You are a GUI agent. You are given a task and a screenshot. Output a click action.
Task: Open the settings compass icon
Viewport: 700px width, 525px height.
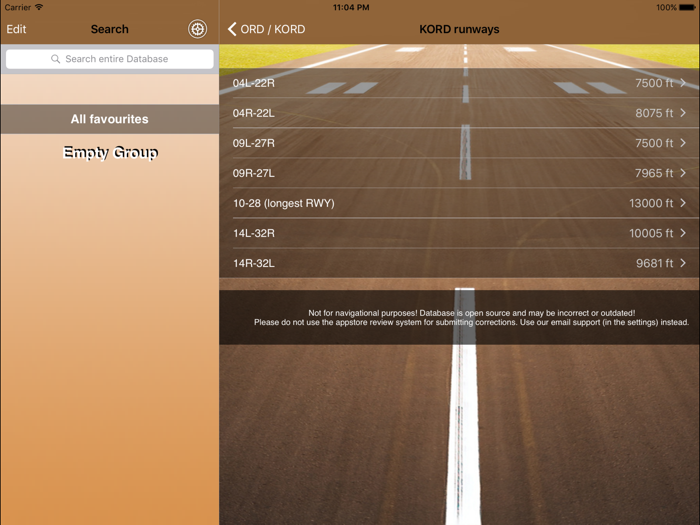[197, 29]
